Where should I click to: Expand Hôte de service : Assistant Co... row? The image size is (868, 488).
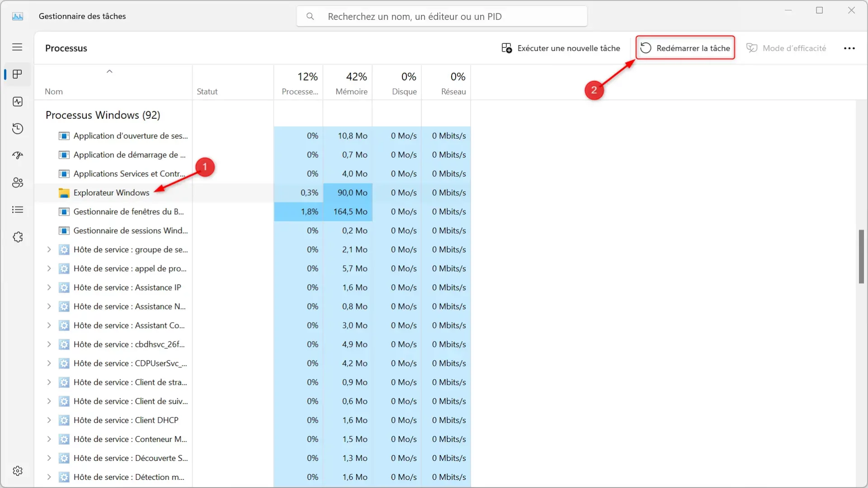coord(49,325)
